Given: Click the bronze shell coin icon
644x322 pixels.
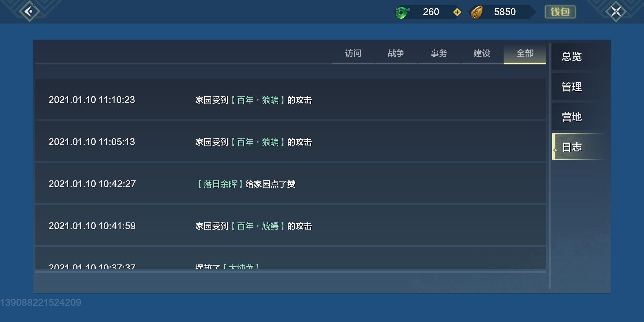Looking at the screenshot, I should tap(476, 12).
